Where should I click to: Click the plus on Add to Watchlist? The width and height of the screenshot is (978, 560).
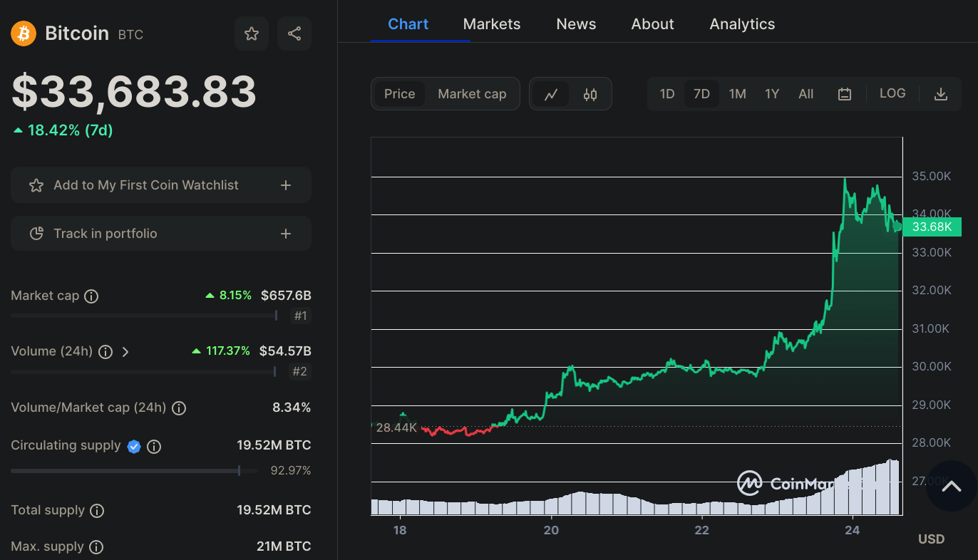(286, 185)
